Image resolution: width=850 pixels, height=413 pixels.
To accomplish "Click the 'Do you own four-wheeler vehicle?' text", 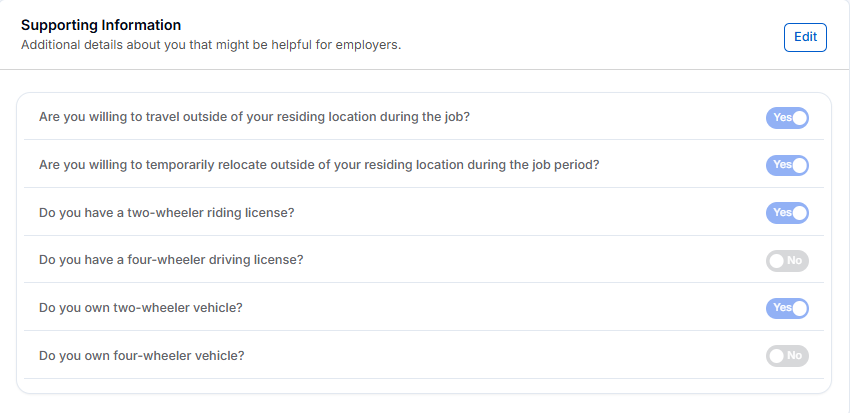I will click(x=142, y=356).
